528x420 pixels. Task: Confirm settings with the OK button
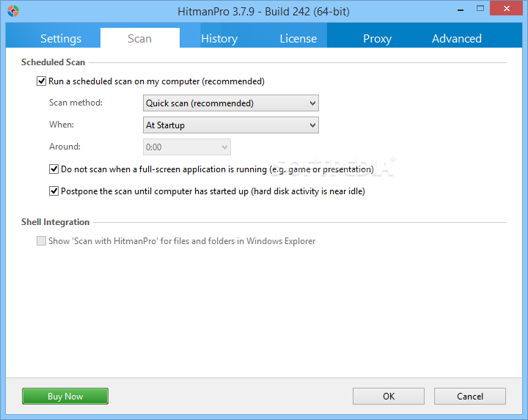(389, 396)
